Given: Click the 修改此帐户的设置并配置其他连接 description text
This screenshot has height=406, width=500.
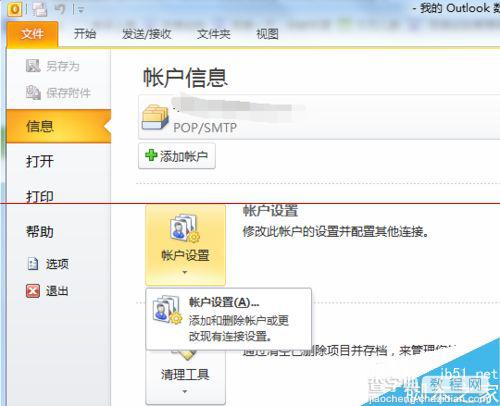Looking at the screenshot, I should pyautogui.click(x=336, y=231).
